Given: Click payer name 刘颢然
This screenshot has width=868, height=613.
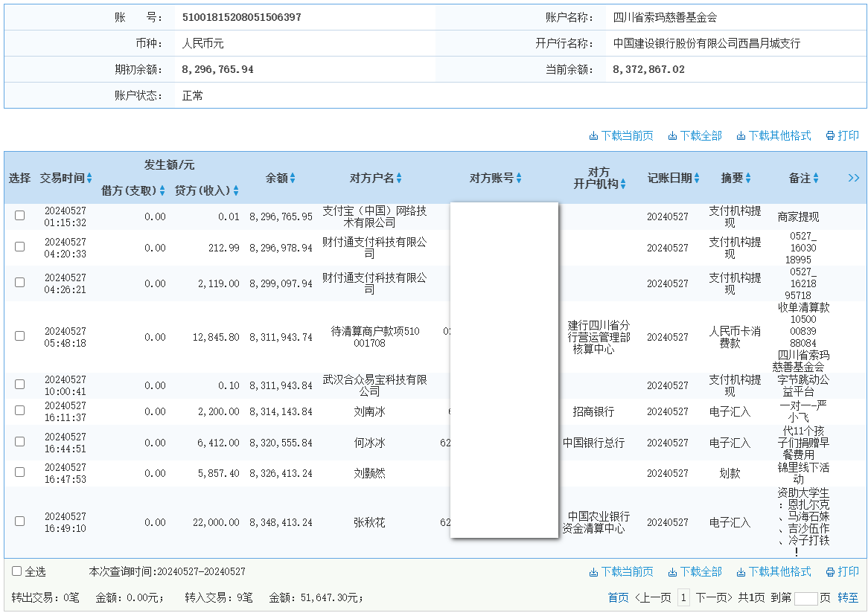Looking at the screenshot, I should (369, 473).
